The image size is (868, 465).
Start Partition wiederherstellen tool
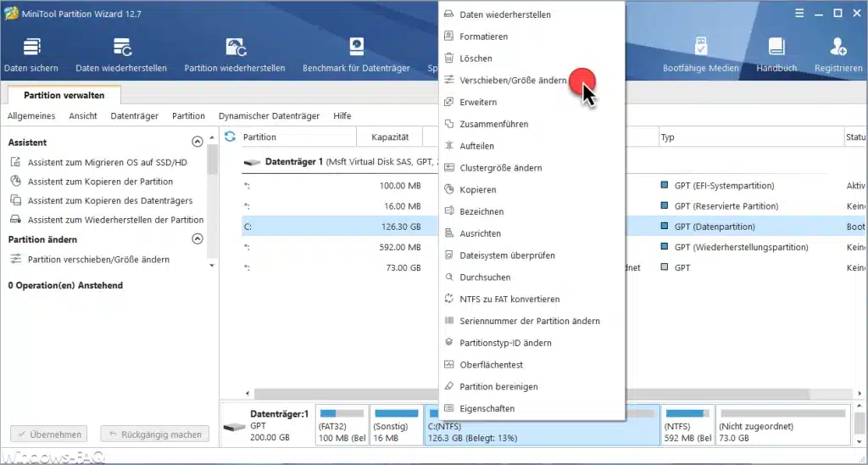click(x=235, y=55)
